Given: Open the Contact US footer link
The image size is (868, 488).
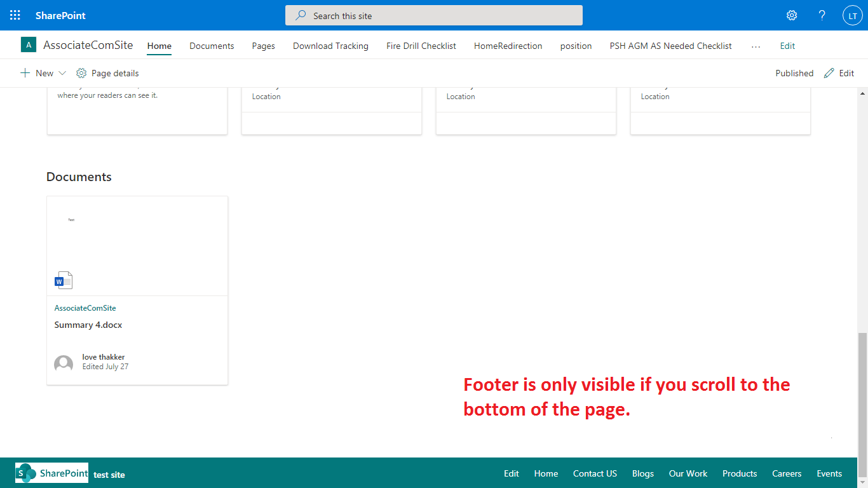Looking at the screenshot, I should [595, 473].
